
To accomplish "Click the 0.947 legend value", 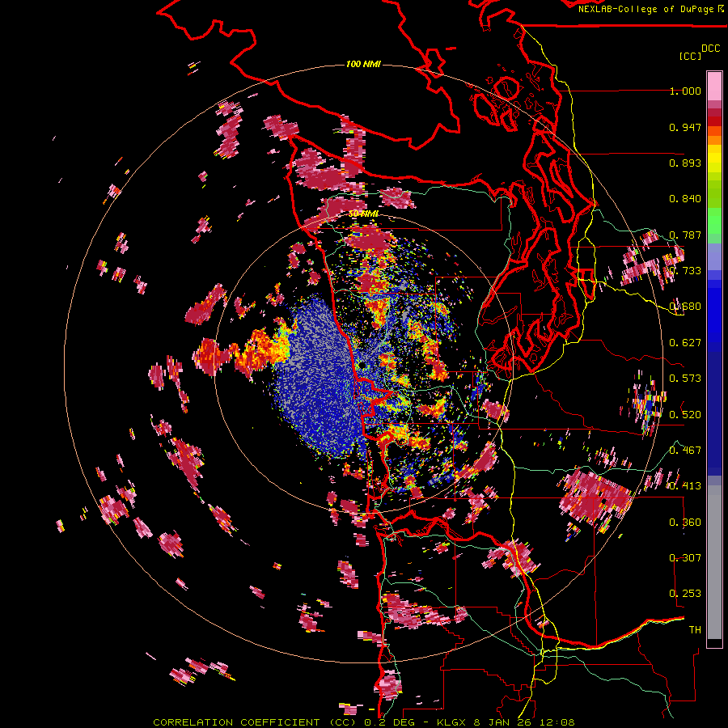I will click(x=685, y=127).
